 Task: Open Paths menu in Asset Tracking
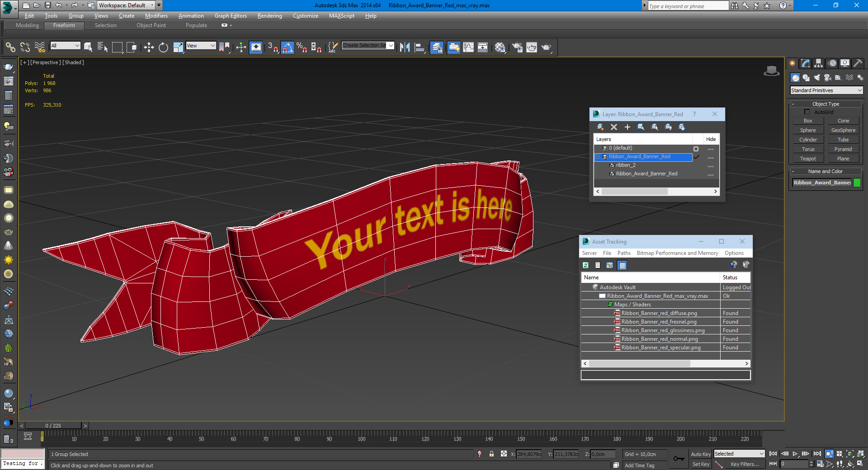624,253
